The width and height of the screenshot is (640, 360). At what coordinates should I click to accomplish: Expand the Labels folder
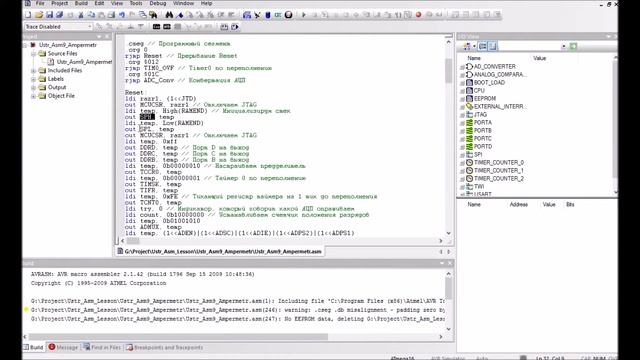[33, 79]
